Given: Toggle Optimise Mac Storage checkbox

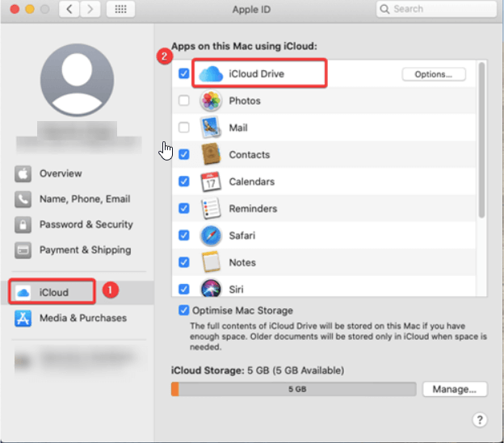Looking at the screenshot, I should tap(184, 311).
